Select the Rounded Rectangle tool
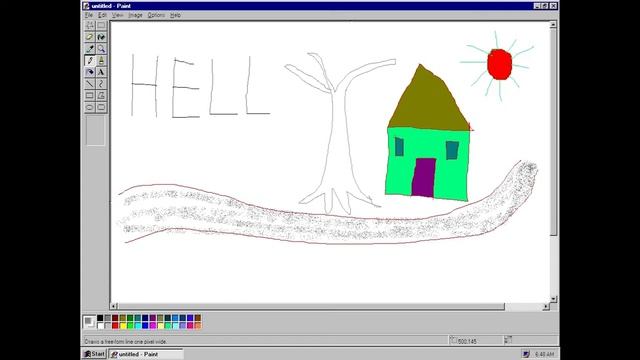The image size is (640, 360). [101, 107]
